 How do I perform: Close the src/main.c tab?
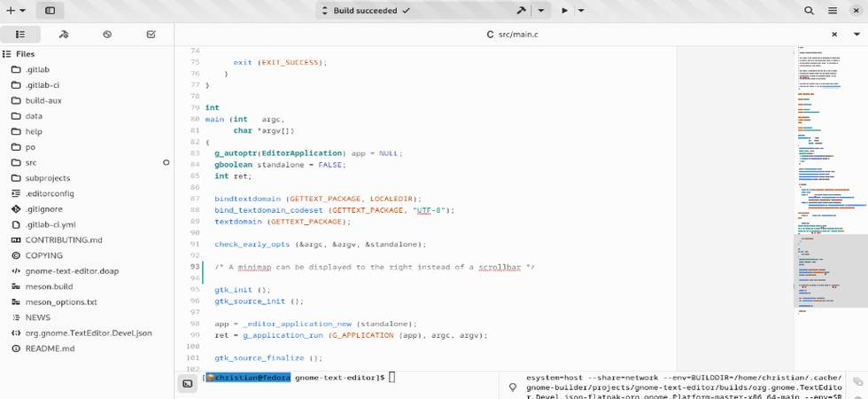pos(834,35)
